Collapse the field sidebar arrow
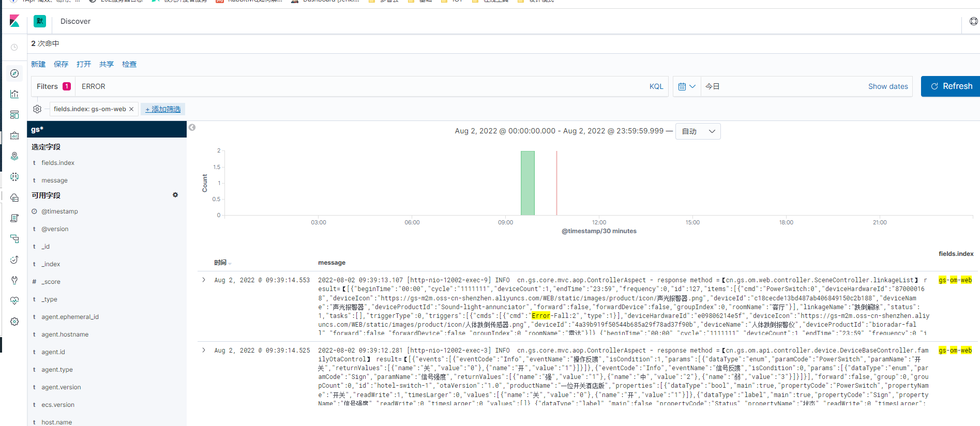Screen dimensions: 980x426 pos(192,128)
